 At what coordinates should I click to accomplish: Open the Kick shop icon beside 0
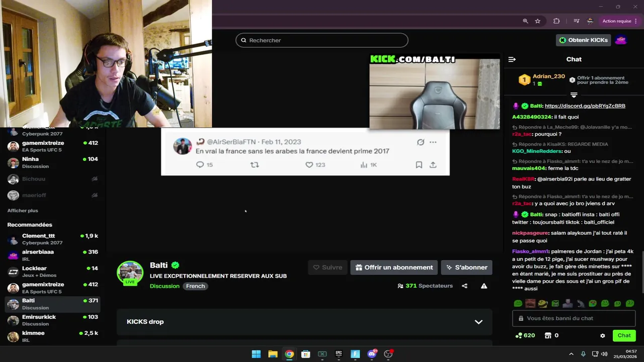(548, 335)
